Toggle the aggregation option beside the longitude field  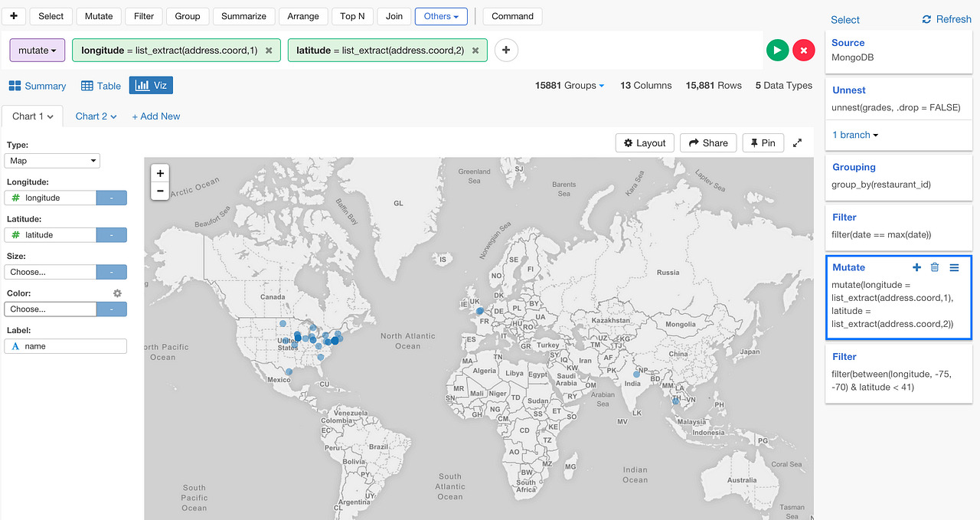pyautogui.click(x=111, y=198)
